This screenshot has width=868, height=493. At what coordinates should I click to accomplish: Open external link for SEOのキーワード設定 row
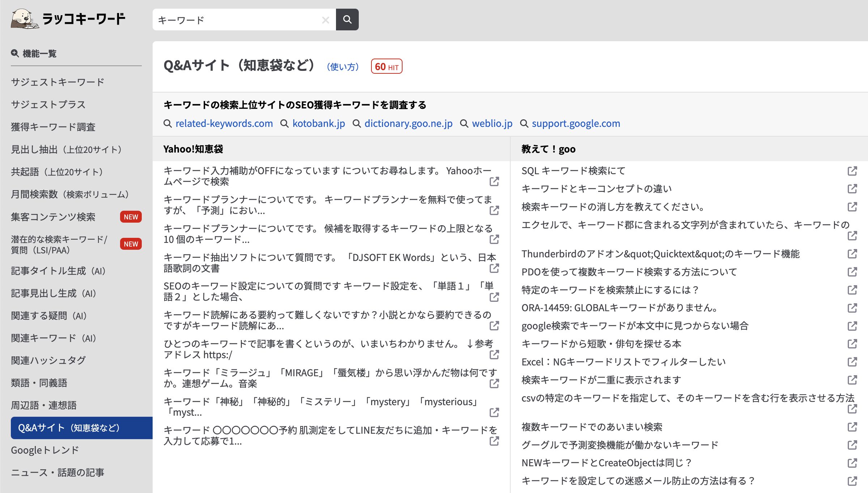point(494,297)
